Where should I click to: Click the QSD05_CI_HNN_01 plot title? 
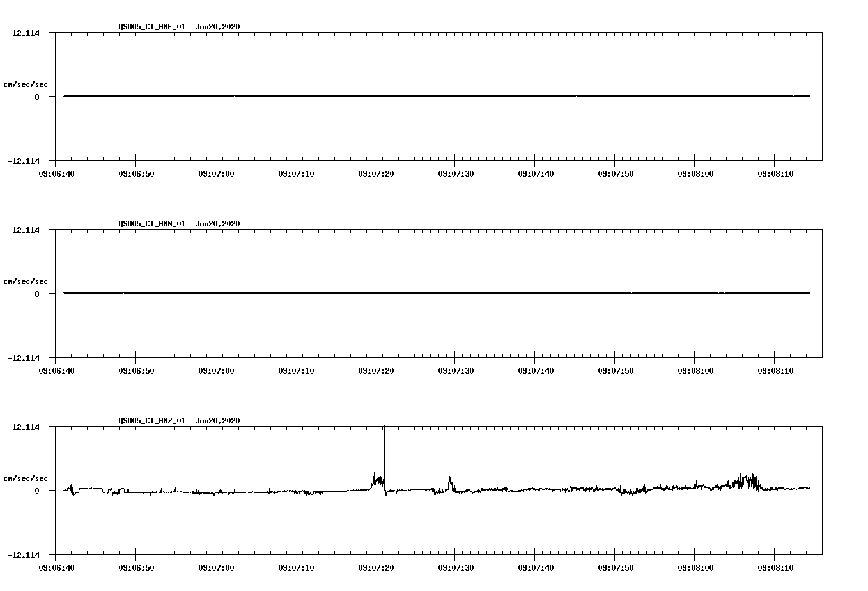tap(179, 223)
